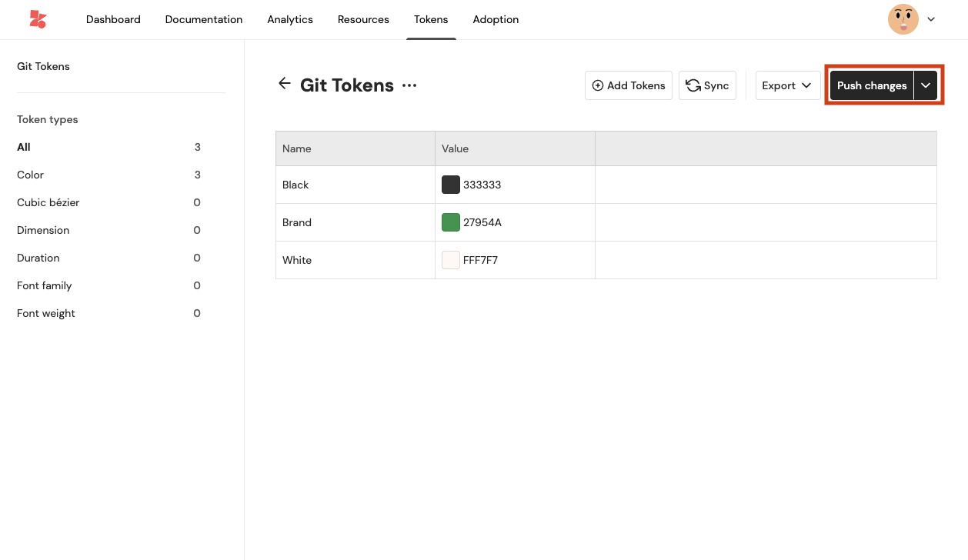Image resolution: width=968 pixels, height=560 pixels.
Task: Click the Name column header
Action: coord(297,148)
